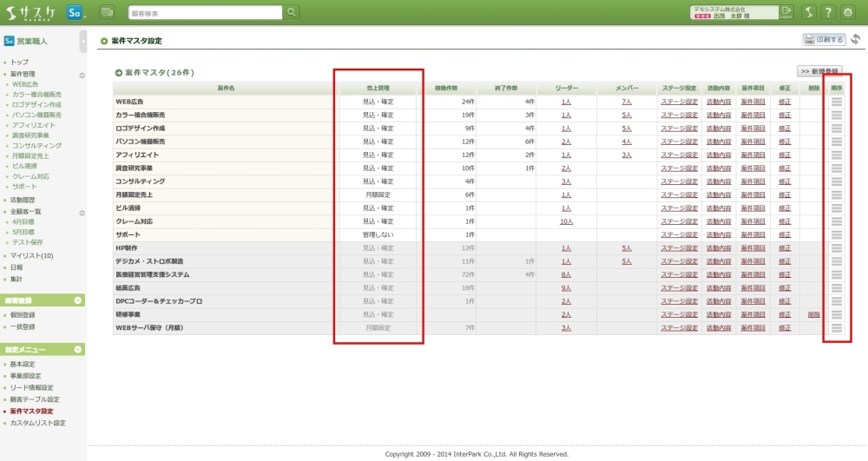This screenshot has height=461, width=868.
Task: Click the 印刷する print button
Action: tap(824, 40)
